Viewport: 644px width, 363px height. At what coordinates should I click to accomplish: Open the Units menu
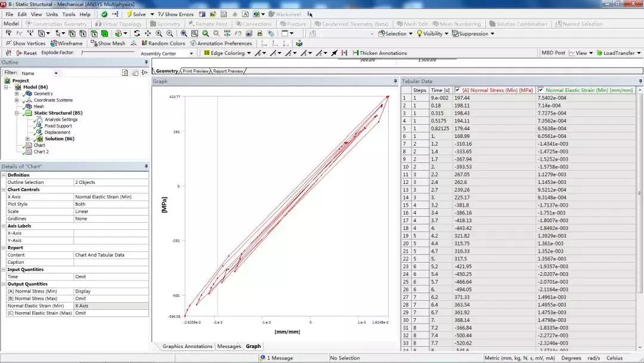tap(52, 14)
